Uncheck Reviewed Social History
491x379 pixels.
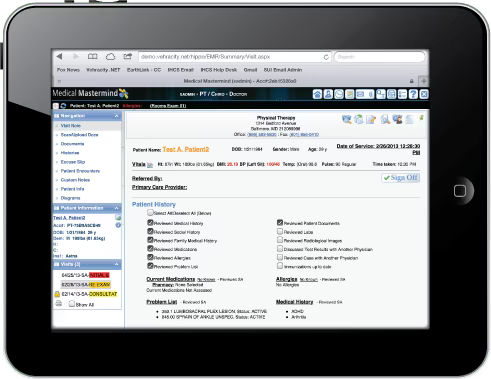click(x=150, y=231)
